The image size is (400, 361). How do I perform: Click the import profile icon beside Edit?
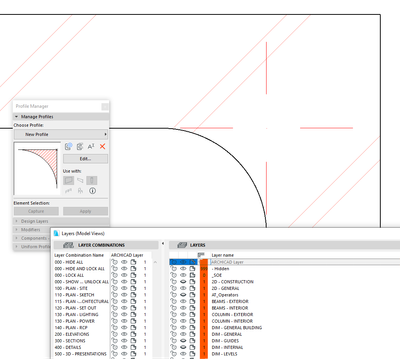click(80, 146)
